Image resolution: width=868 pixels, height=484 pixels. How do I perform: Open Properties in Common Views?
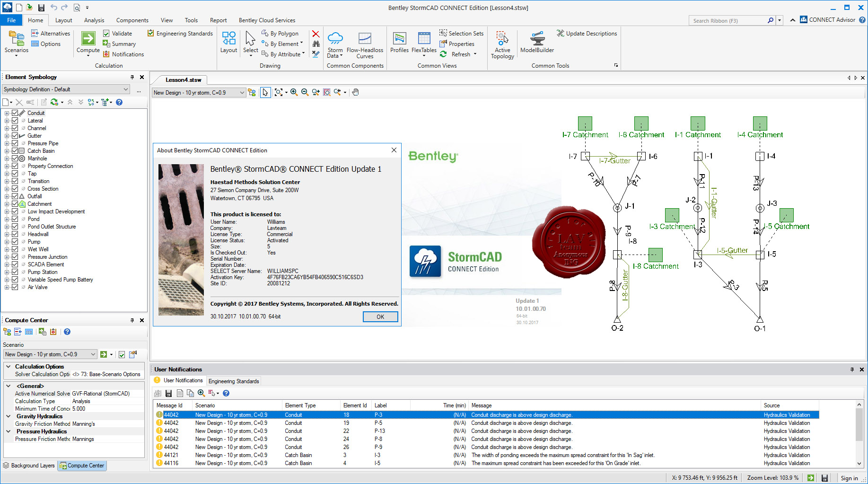[456, 44]
